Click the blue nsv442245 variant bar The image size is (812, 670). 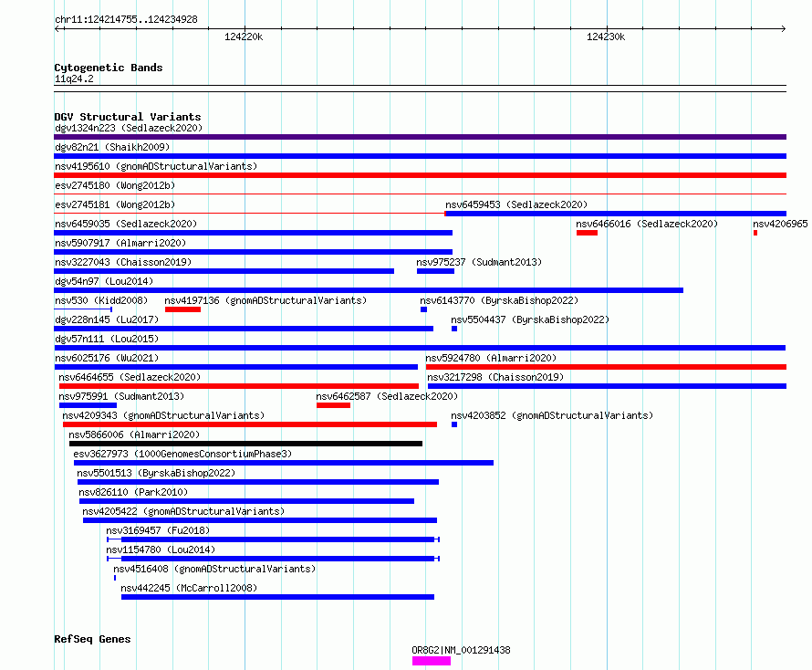277,597
